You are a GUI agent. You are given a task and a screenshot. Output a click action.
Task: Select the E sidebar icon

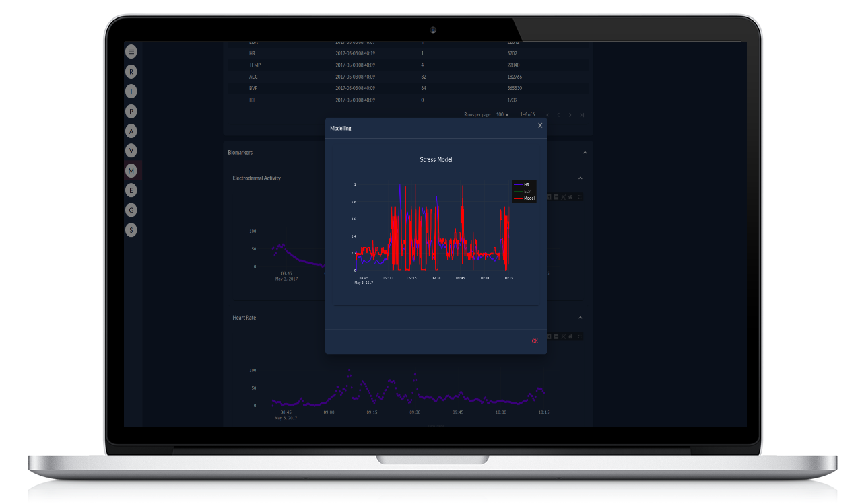pyautogui.click(x=131, y=190)
